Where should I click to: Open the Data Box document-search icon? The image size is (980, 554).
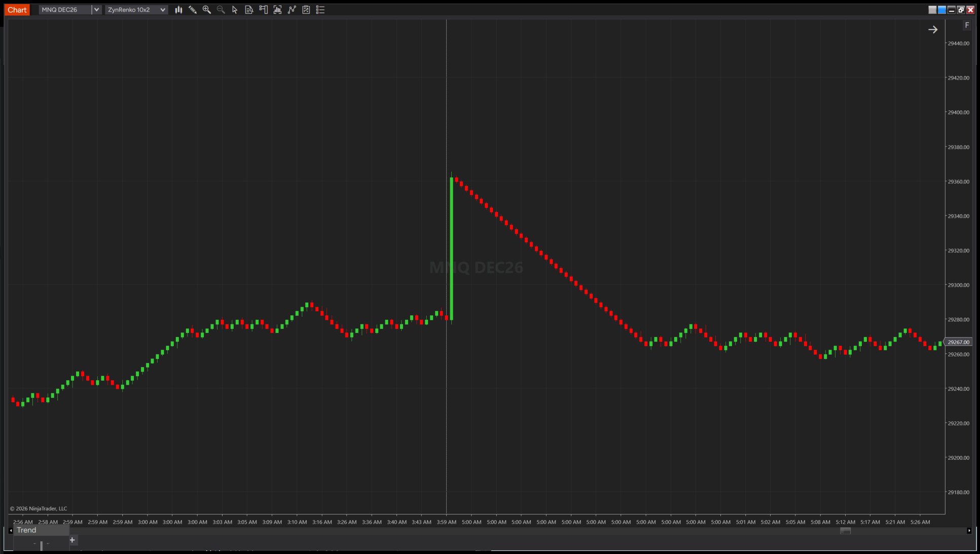point(249,10)
